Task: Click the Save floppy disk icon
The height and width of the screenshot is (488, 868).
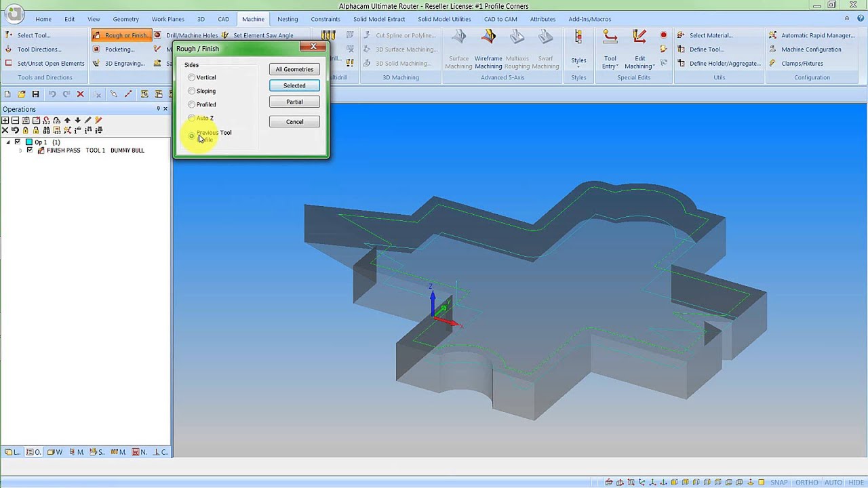Action: [36, 94]
